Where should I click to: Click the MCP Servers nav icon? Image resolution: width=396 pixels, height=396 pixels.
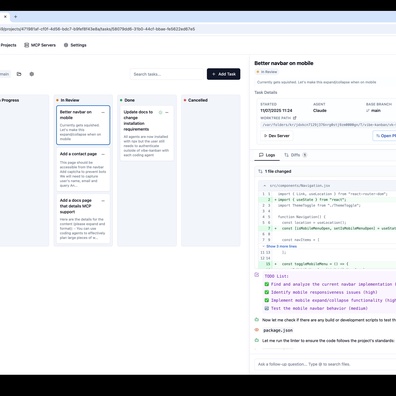point(27,45)
